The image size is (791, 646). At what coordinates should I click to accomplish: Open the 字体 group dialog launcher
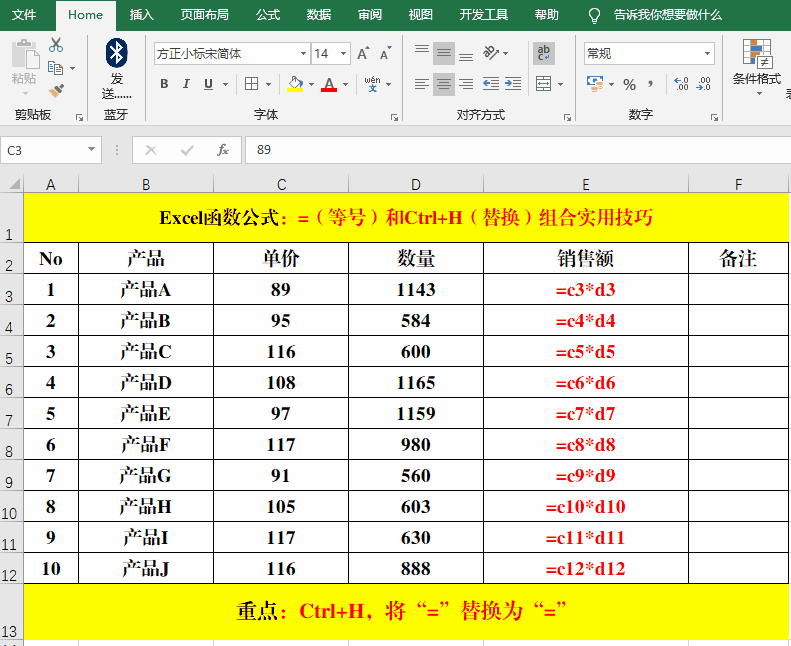[394, 118]
